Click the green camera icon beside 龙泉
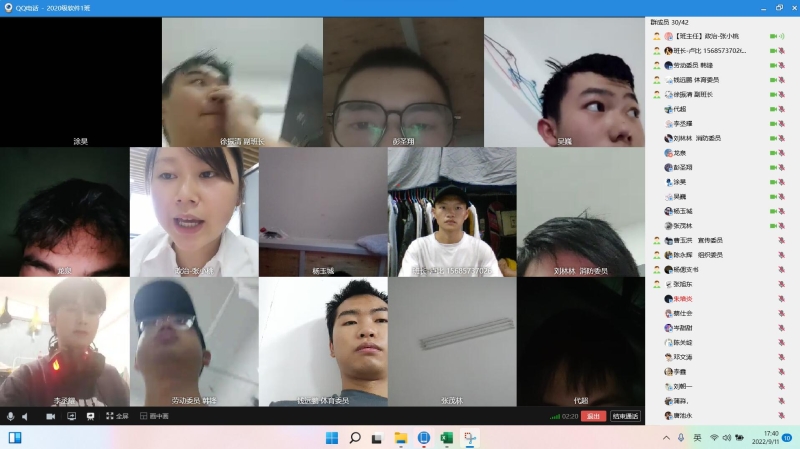Viewport: 800px width, 449px height. click(772, 153)
